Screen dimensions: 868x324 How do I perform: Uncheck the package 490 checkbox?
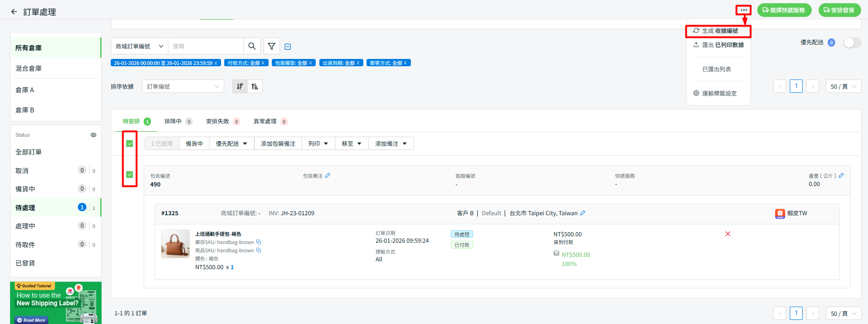(x=129, y=175)
